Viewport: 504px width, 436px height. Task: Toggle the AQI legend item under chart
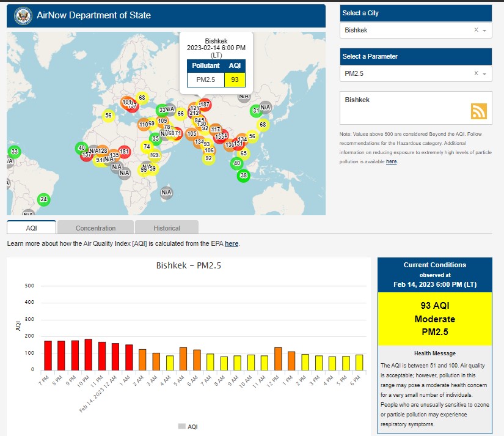188,426
